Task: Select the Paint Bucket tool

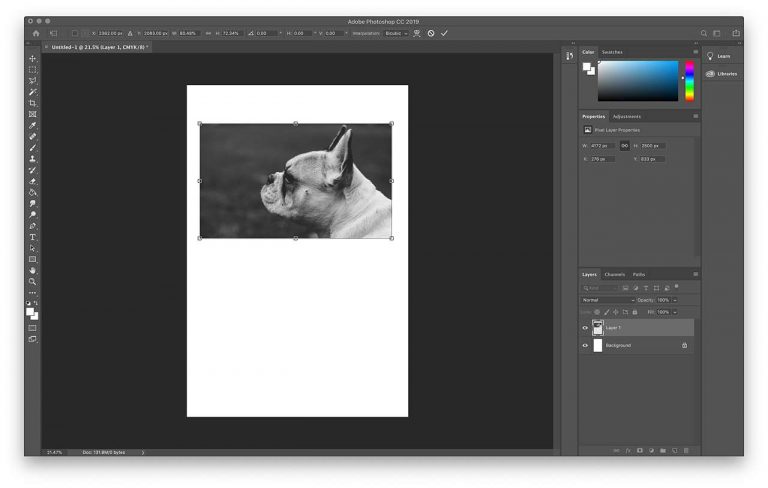Action: pyautogui.click(x=32, y=192)
